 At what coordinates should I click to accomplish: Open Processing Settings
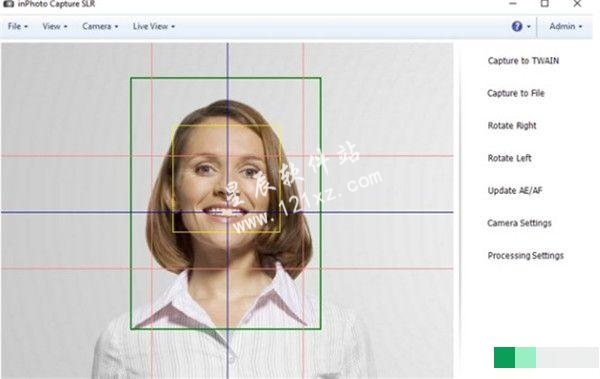(525, 255)
